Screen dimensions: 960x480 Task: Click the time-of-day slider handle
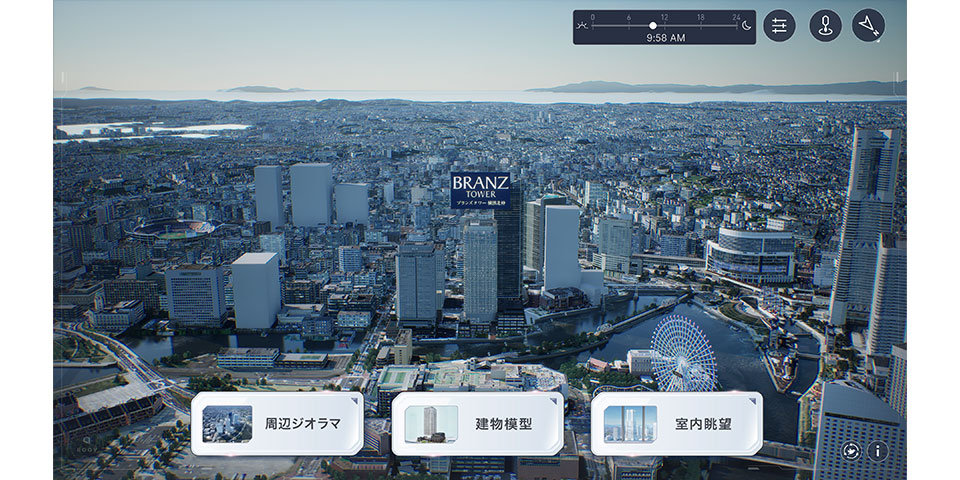pyautogui.click(x=653, y=26)
